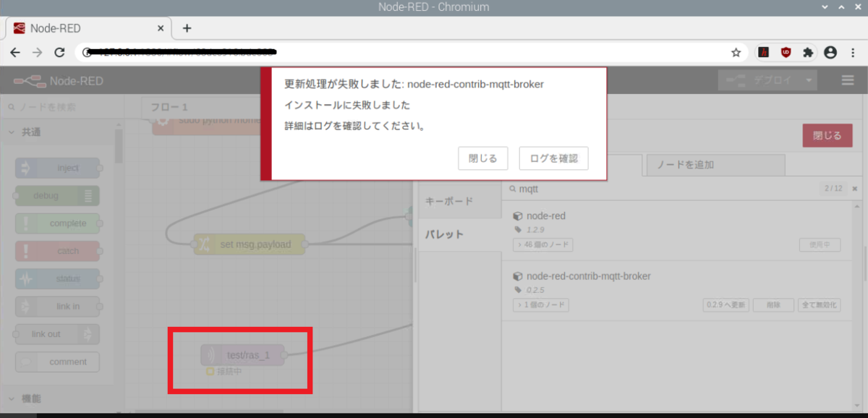Viewport: 868px width, 418px height.
Task: Select the complete node in the palette
Action: coord(56,223)
